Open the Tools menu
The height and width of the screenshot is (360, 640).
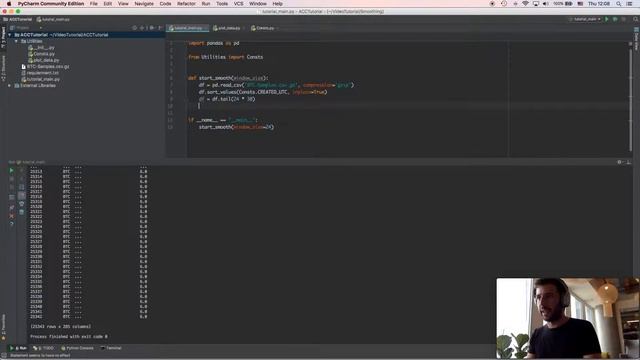(x=222, y=4)
